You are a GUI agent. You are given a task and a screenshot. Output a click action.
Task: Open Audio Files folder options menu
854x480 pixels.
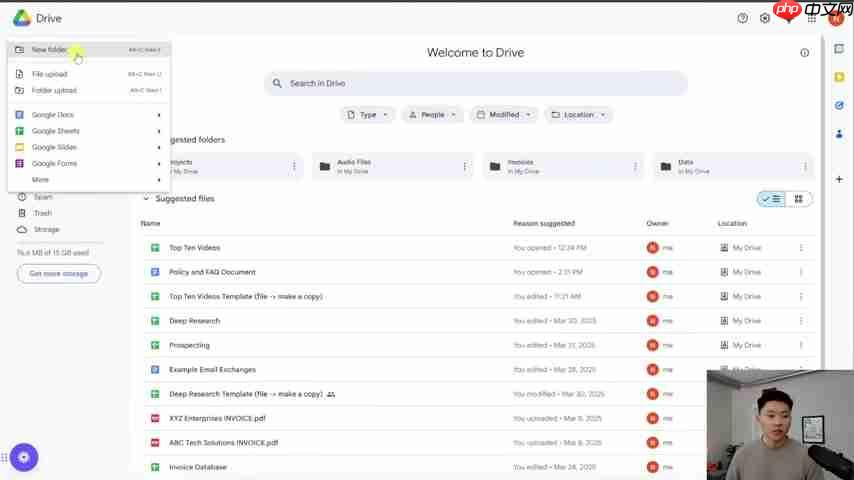pos(465,166)
